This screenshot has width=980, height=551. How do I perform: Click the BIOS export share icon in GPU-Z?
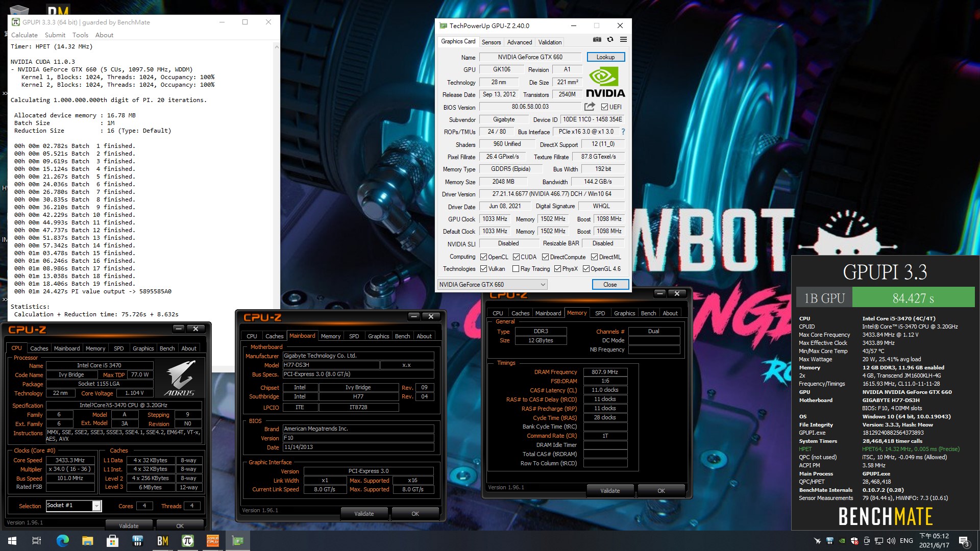coord(590,107)
